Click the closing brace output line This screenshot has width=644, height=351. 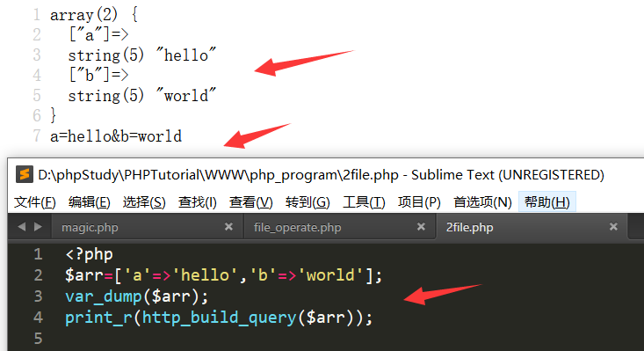53,115
